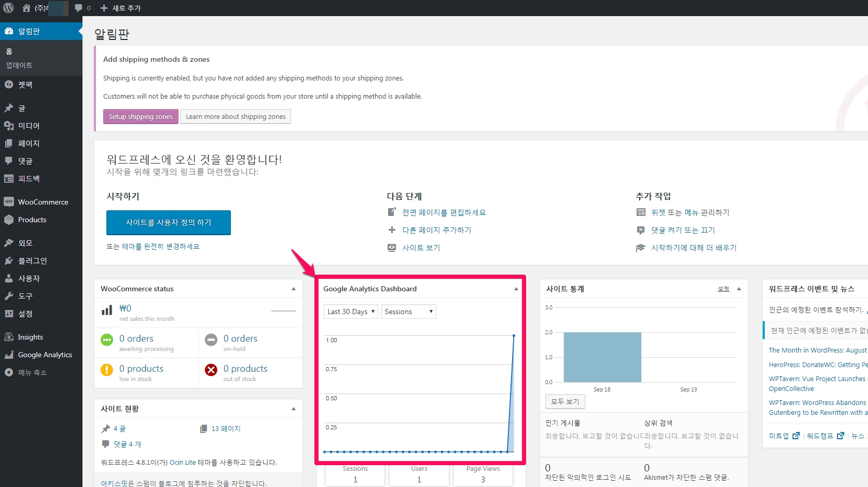Screen dimensions: 868x487
Task: Click the 피드백 feedback icon
Action: [9, 179]
